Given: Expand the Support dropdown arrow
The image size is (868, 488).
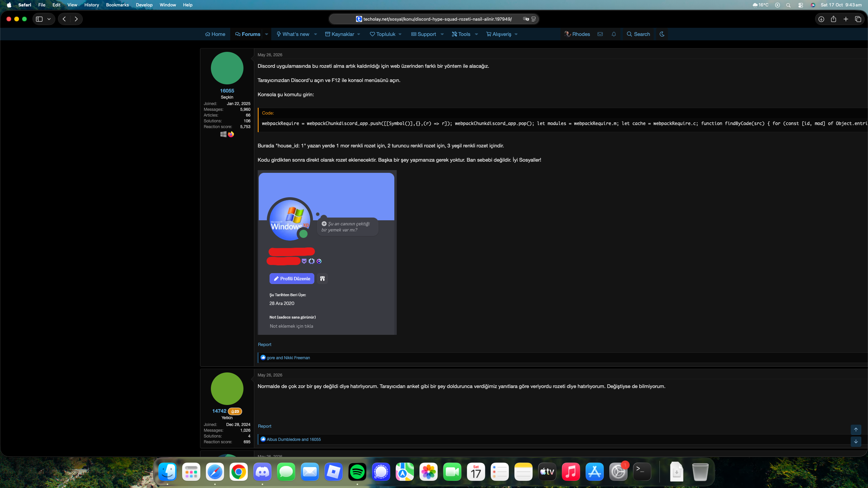Looking at the screenshot, I should coord(442,34).
